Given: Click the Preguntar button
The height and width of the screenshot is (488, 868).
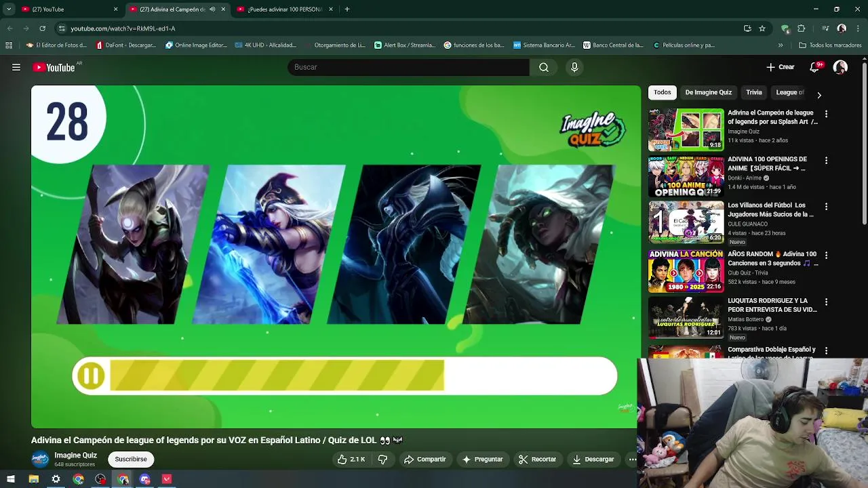Looking at the screenshot, I should click(x=482, y=460).
